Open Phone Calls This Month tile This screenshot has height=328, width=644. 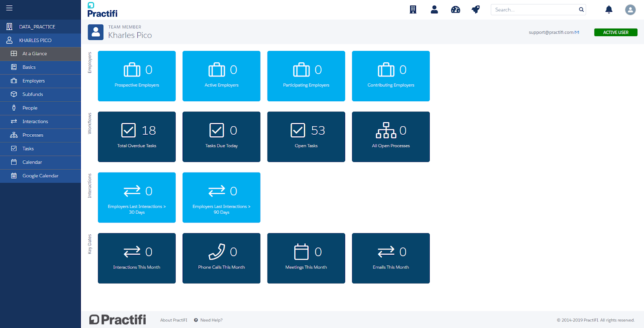(x=222, y=258)
